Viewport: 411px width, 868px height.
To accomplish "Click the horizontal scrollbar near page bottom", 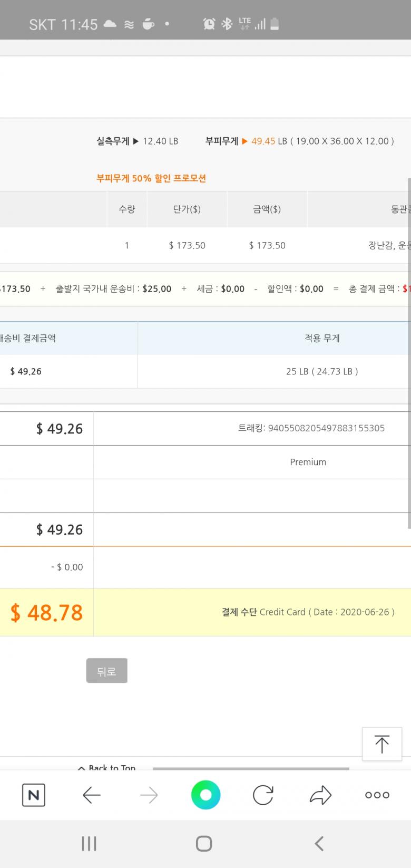I will tap(251, 769).
